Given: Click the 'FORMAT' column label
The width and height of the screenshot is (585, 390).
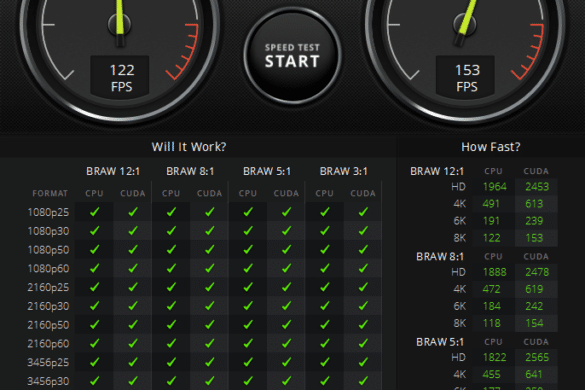Looking at the screenshot, I should pyautogui.click(x=50, y=193).
